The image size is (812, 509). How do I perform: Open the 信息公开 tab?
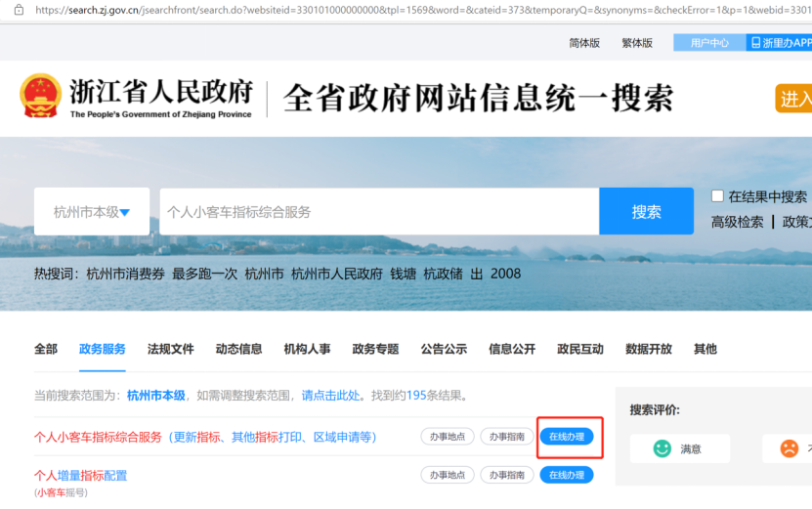point(512,349)
